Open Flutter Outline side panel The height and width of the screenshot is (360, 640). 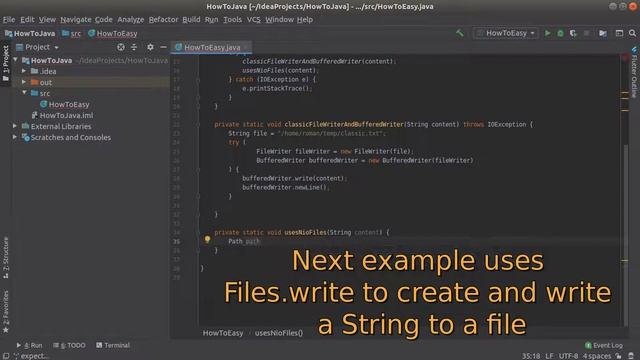[x=634, y=72]
